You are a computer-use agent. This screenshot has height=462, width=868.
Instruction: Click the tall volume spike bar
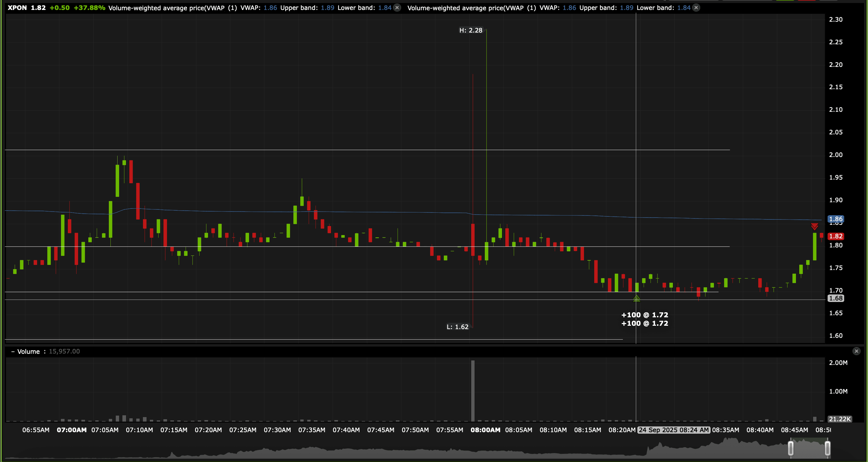pos(473,391)
